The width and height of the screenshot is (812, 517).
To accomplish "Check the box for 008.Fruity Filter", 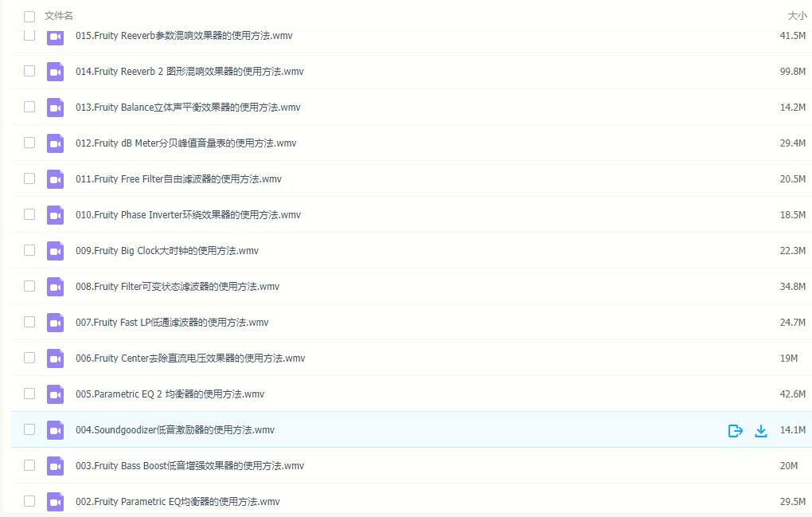I will click(29, 286).
